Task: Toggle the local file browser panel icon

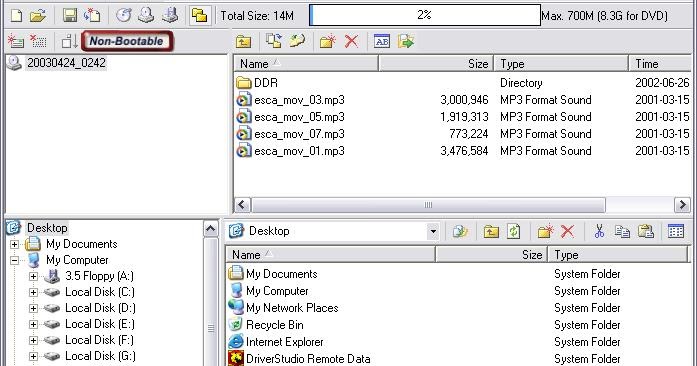Action: (200, 16)
